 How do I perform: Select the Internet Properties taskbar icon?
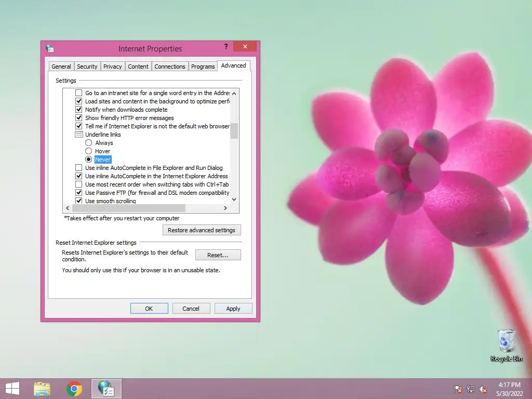coord(106,389)
